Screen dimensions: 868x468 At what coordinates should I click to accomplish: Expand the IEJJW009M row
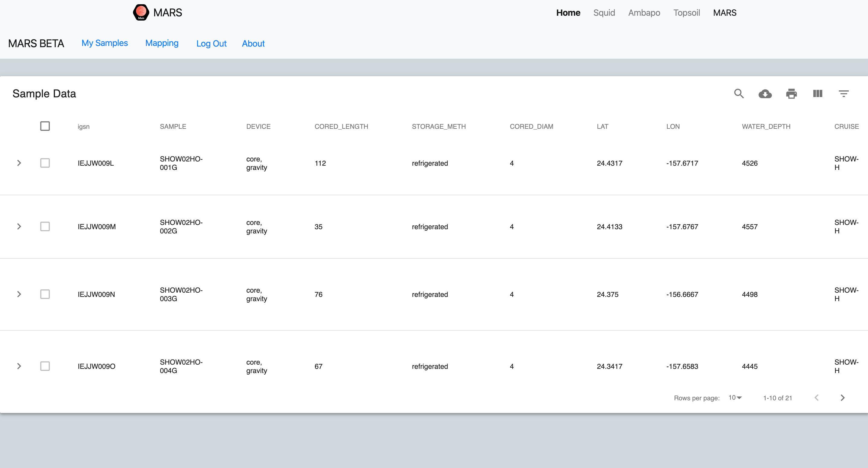pyautogui.click(x=19, y=226)
